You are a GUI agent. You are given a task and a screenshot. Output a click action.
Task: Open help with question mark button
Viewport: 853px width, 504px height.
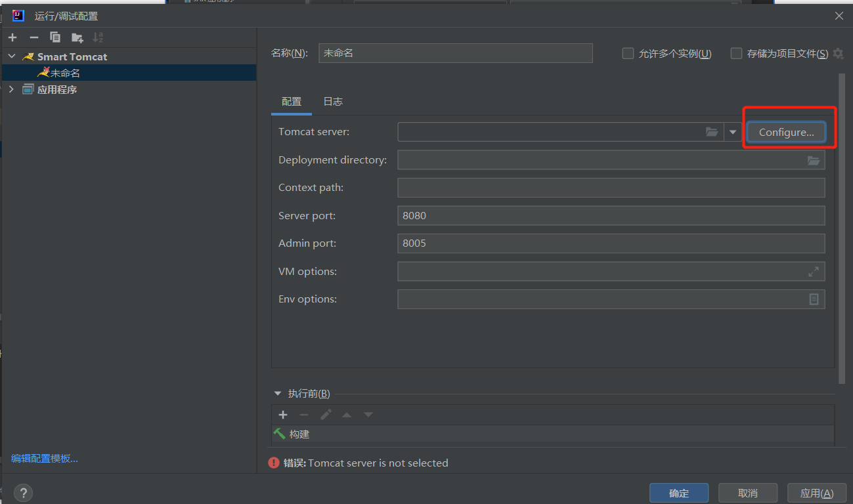pos(23,493)
